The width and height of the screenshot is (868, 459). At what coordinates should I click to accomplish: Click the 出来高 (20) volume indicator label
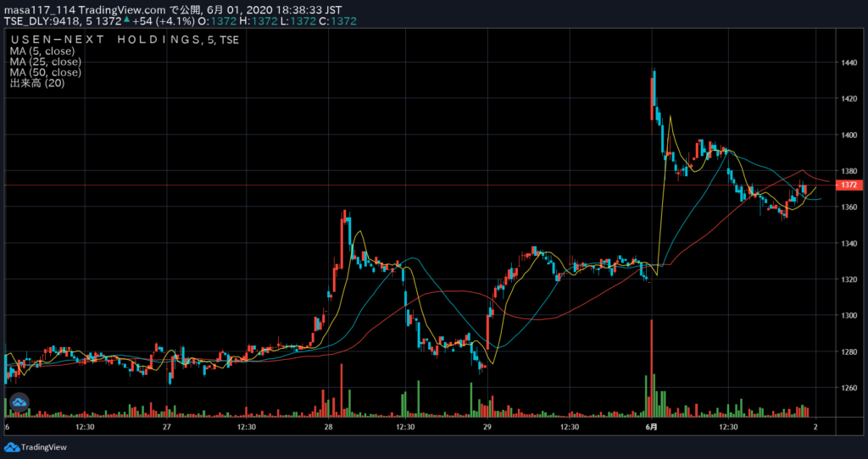[36, 84]
